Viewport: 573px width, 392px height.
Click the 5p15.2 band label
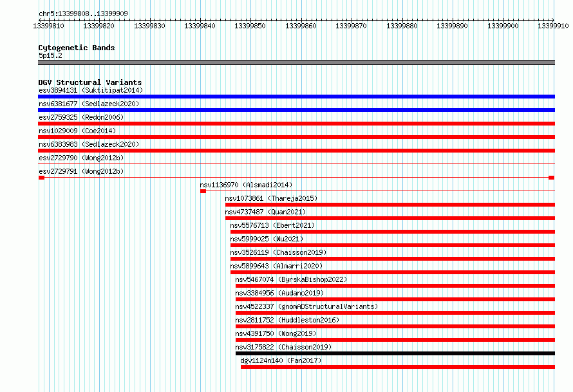[50, 55]
